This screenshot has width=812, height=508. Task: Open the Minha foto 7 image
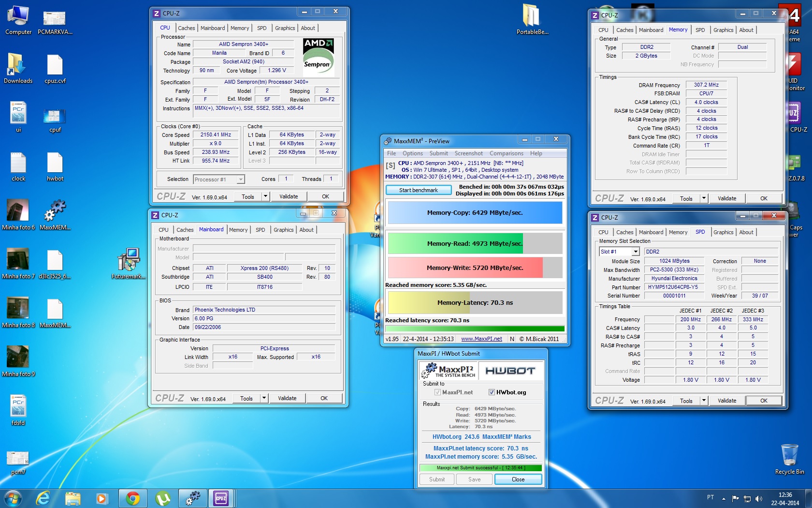click(x=18, y=264)
